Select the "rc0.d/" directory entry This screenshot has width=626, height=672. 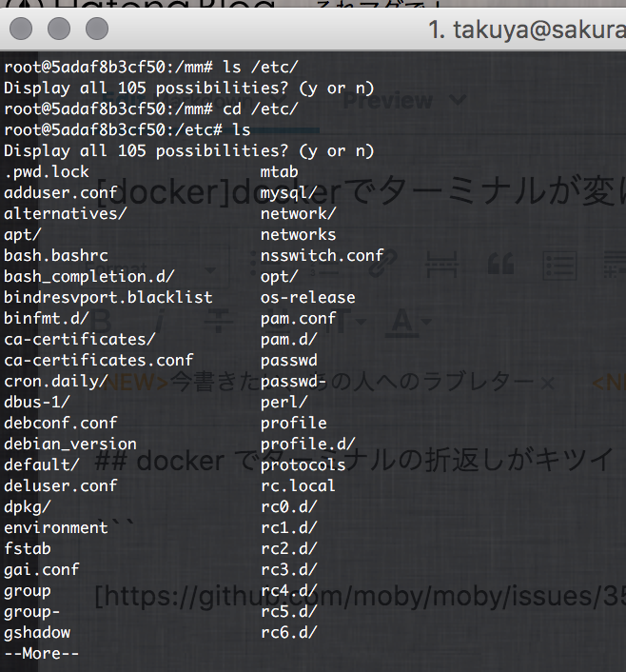tap(289, 508)
